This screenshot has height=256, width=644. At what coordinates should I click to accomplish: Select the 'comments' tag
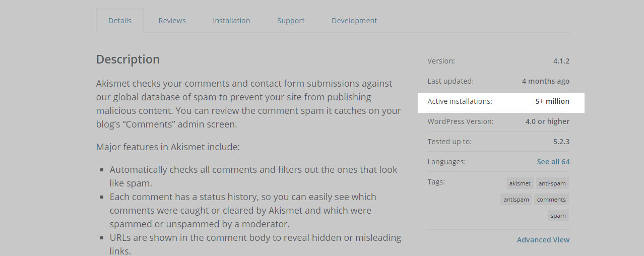click(x=551, y=200)
